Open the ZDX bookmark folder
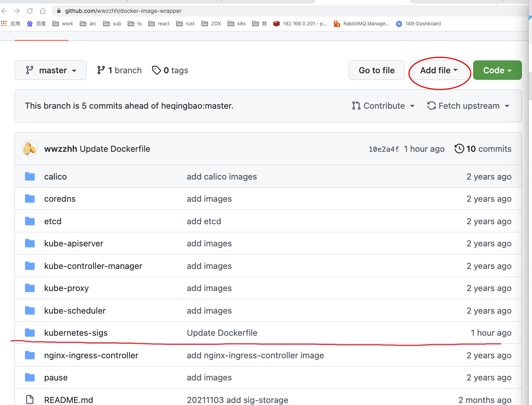 click(x=211, y=24)
